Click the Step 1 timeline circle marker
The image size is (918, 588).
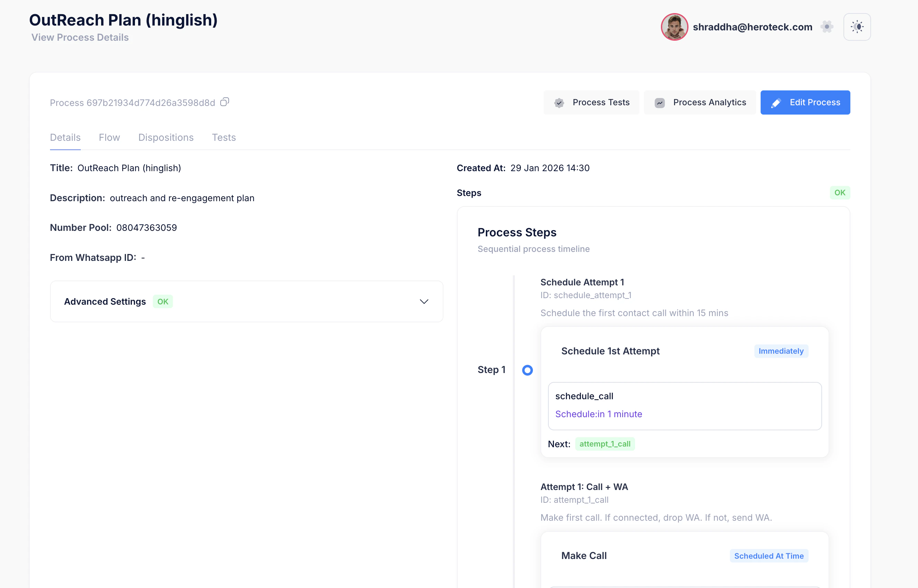click(527, 370)
